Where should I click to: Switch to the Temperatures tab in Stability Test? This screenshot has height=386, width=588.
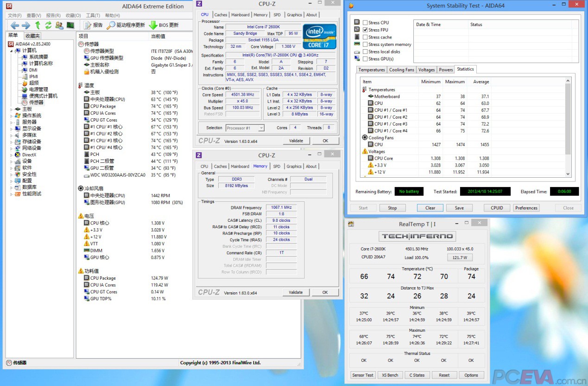pos(371,70)
